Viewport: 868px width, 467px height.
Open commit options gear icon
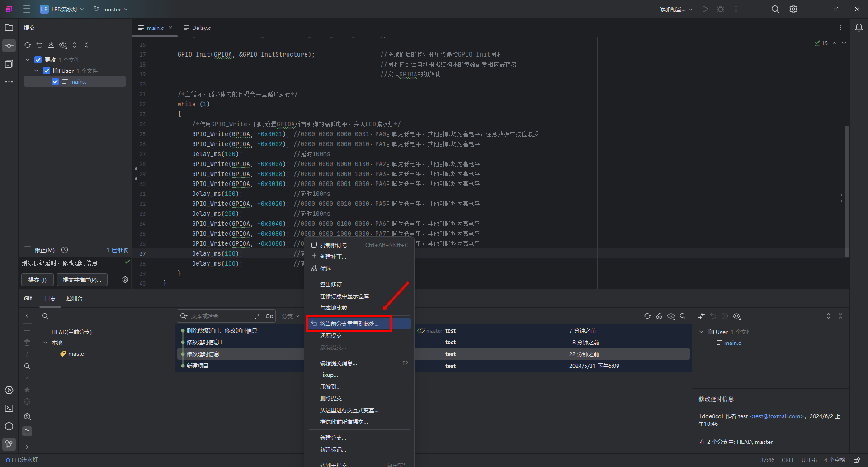pyautogui.click(x=125, y=280)
